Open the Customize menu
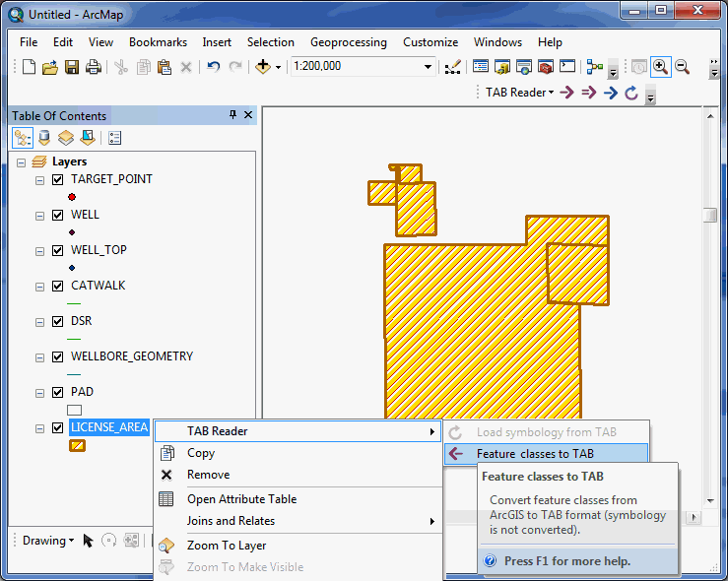Screen dimensions: 728x581 [430, 42]
